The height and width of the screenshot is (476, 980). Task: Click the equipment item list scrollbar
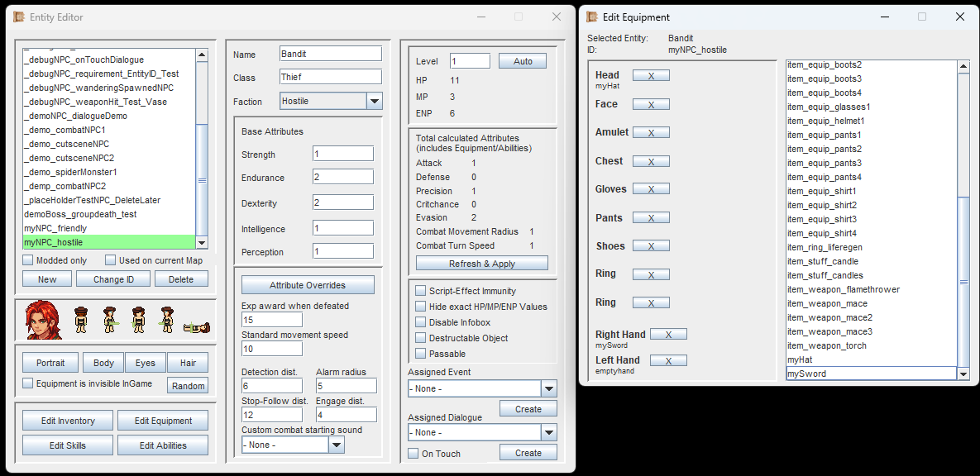pyautogui.click(x=963, y=282)
